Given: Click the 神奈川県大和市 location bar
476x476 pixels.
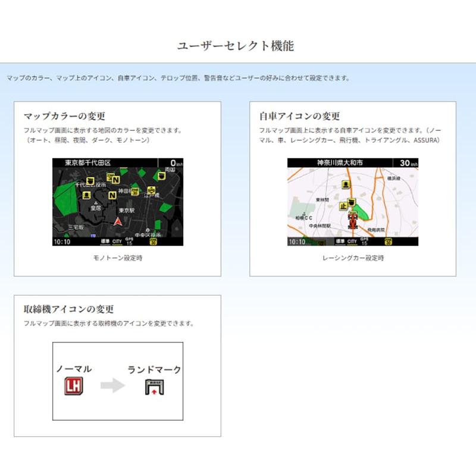Looking at the screenshot, I should point(339,162).
